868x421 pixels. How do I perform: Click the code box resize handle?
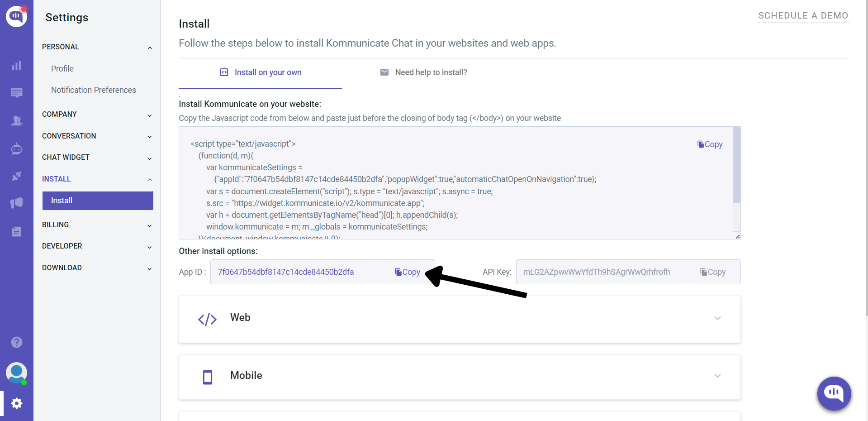[x=737, y=236]
